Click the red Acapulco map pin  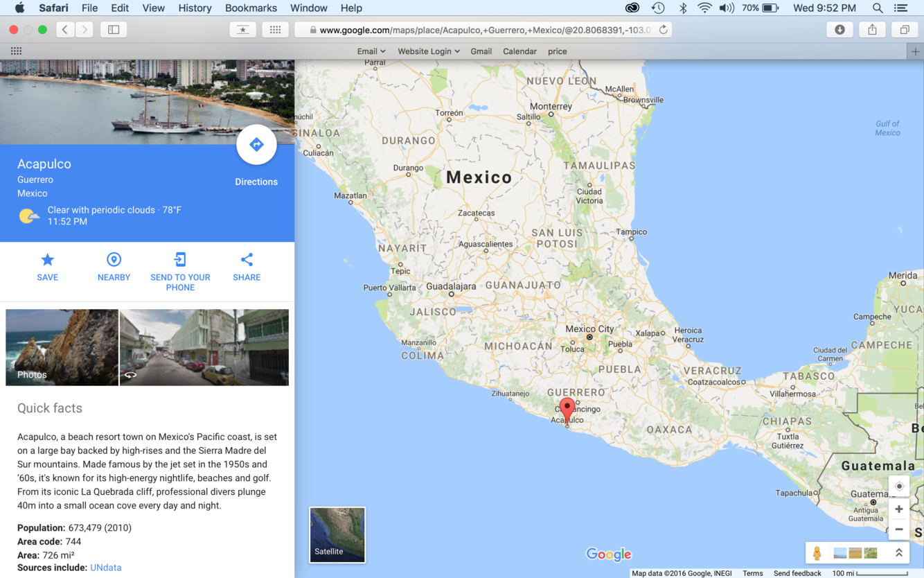567,410
